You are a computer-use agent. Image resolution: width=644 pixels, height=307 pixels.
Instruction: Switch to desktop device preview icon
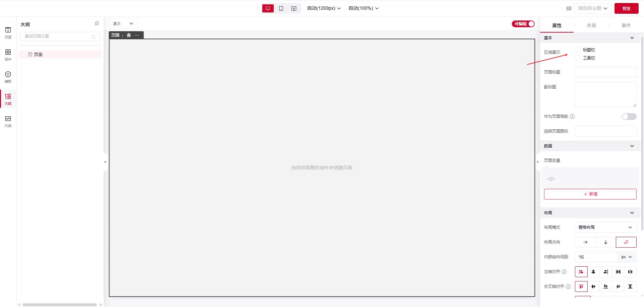(268, 8)
